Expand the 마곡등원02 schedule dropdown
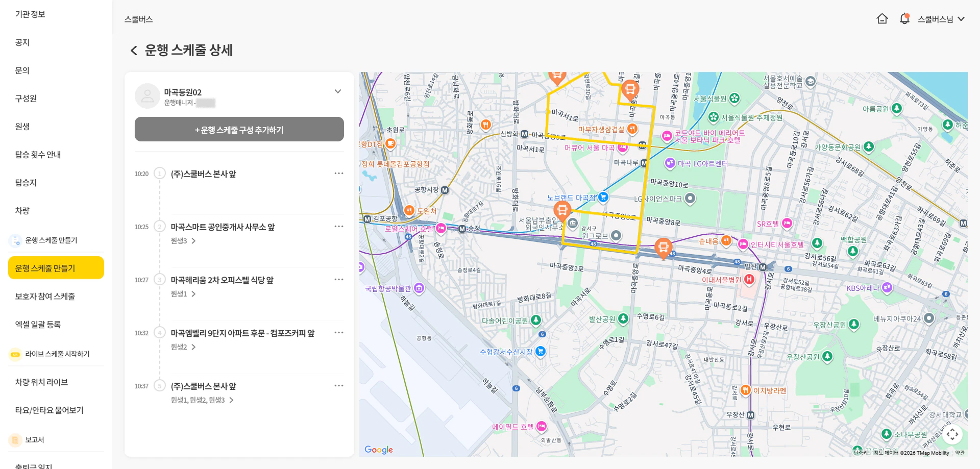 click(337, 91)
